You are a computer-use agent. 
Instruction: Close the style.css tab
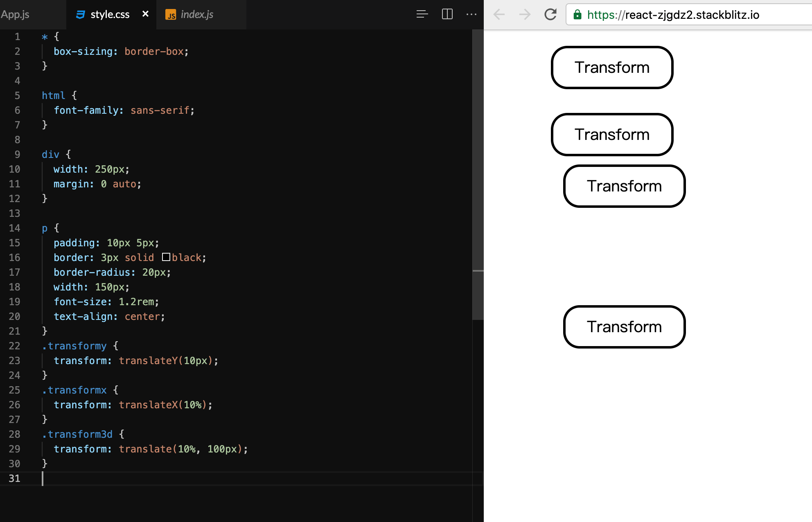(x=145, y=14)
